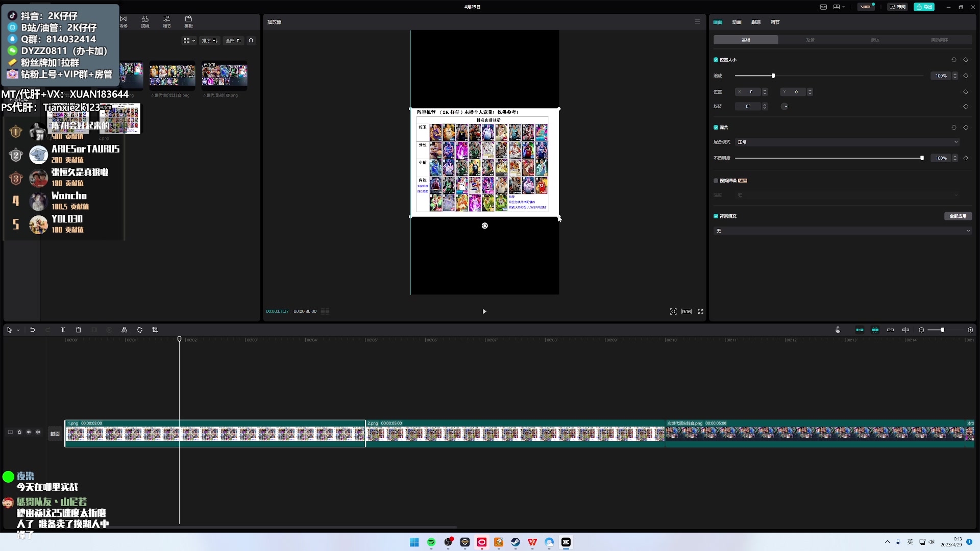The height and width of the screenshot is (551, 980).
Task: Adjust the timeline zoom slider
Action: [942, 330]
